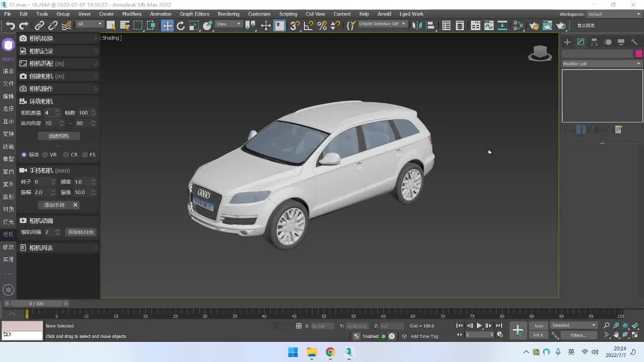Expand the 相机记录 rollout
This screenshot has width=644, height=362.
59,51
